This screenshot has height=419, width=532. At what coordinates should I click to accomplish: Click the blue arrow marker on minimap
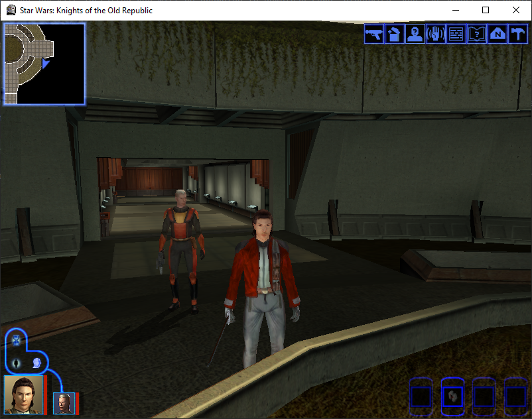pyautogui.click(x=46, y=63)
